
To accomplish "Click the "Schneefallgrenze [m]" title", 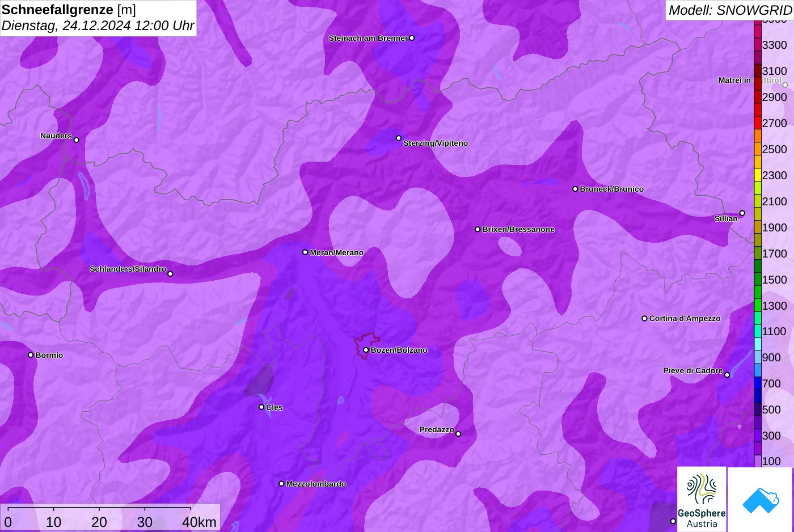I will click(69, 10).
